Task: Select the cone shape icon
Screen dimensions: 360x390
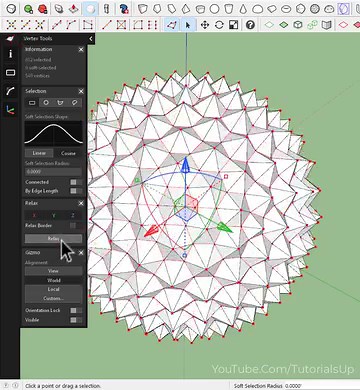Action: 243,9
